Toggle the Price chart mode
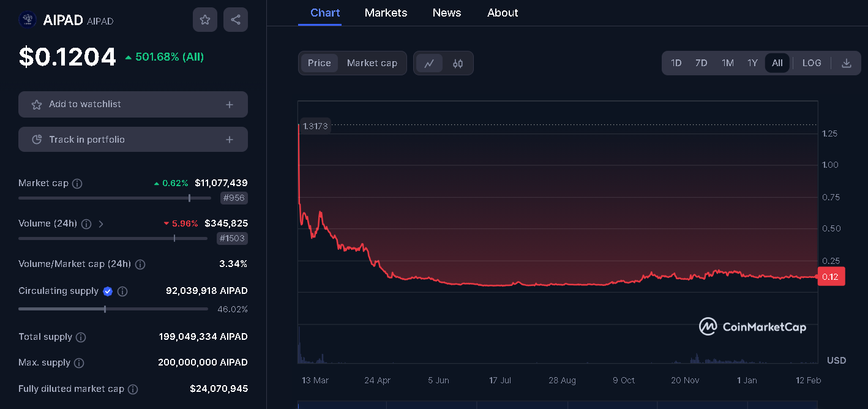Viewport: 868px width, 409px height. pos(319,62)
